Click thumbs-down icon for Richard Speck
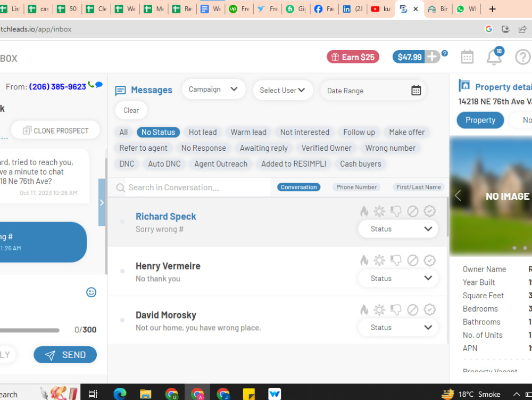The image size is (532, 400). (396, 211)
